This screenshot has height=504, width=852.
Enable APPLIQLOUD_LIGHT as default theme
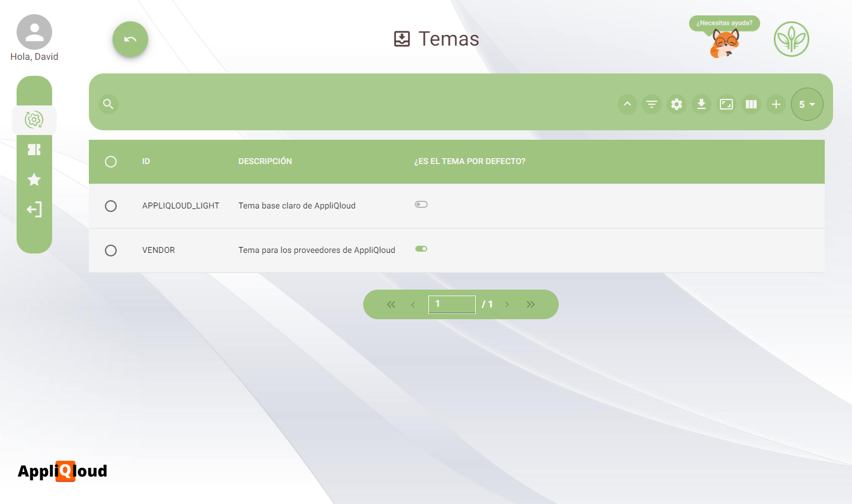pyautogui.click(x=421, y=204)
